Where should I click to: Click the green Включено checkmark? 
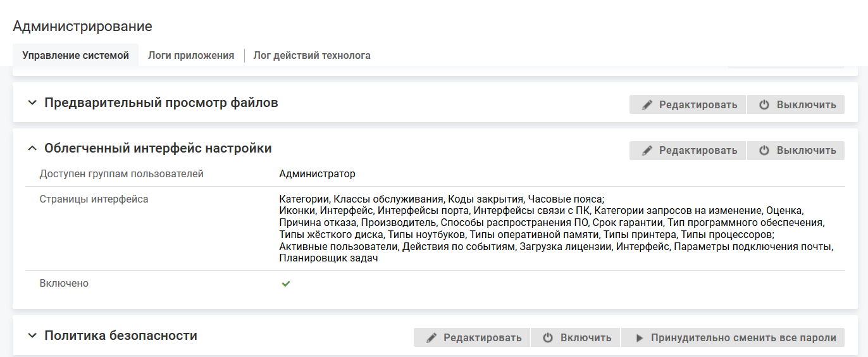286,284
